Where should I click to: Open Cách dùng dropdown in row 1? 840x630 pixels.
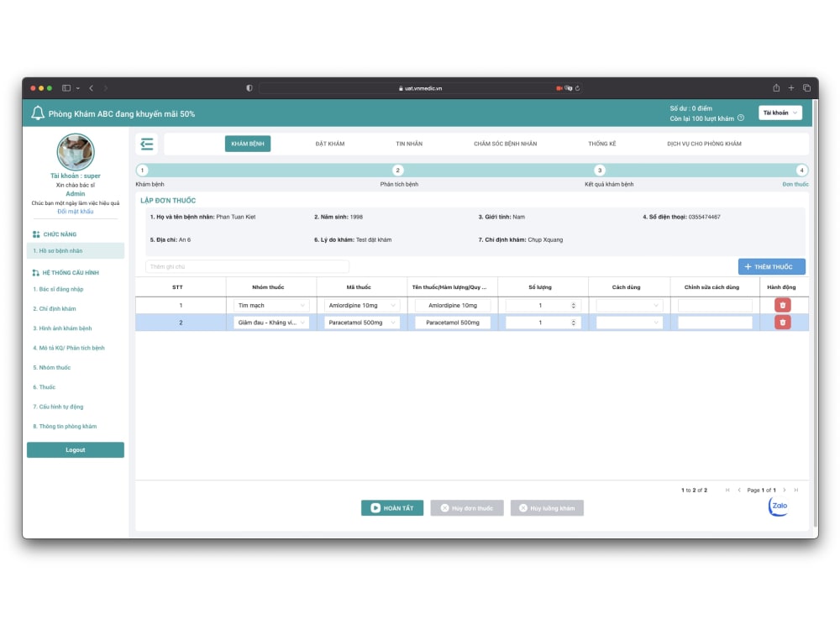click(x=629, y=306)
